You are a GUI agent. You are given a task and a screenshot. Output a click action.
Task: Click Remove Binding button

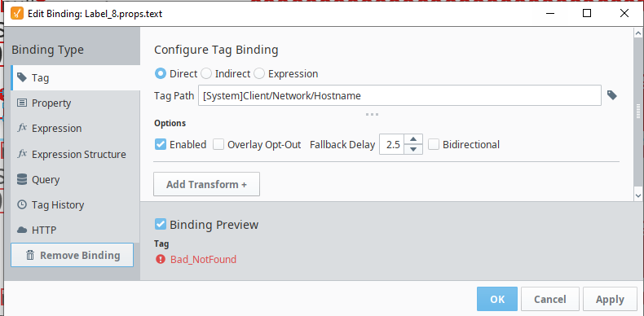tap(73, 255)
